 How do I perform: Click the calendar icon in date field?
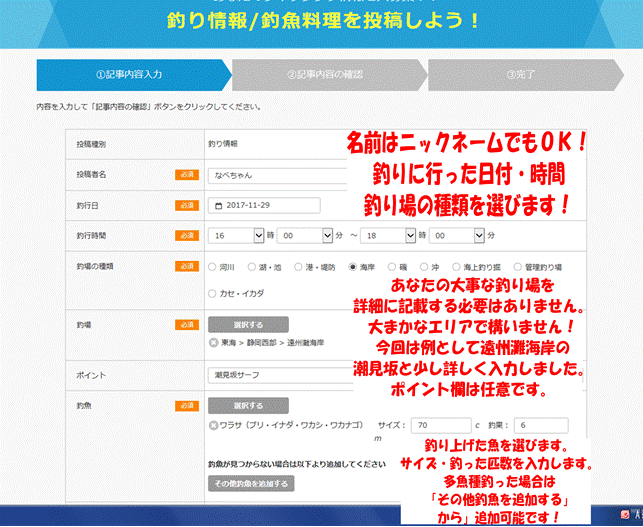[219, 205]
